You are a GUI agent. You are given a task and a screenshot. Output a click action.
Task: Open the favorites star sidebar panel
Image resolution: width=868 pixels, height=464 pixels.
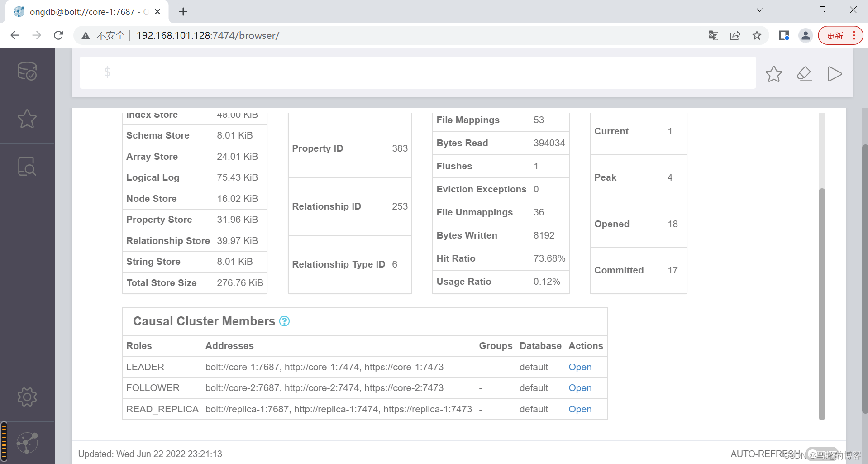point(27,119)
